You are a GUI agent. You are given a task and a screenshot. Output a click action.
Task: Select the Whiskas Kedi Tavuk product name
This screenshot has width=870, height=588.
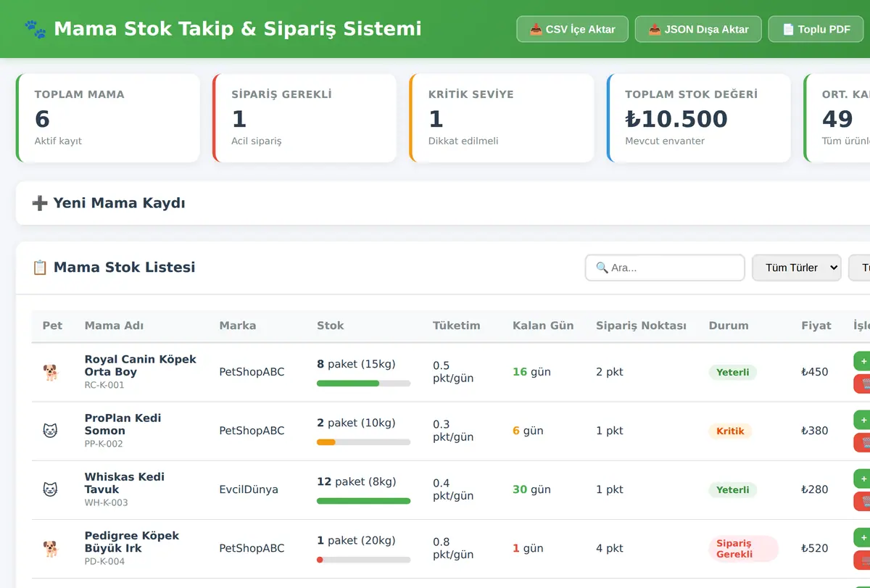125,483
